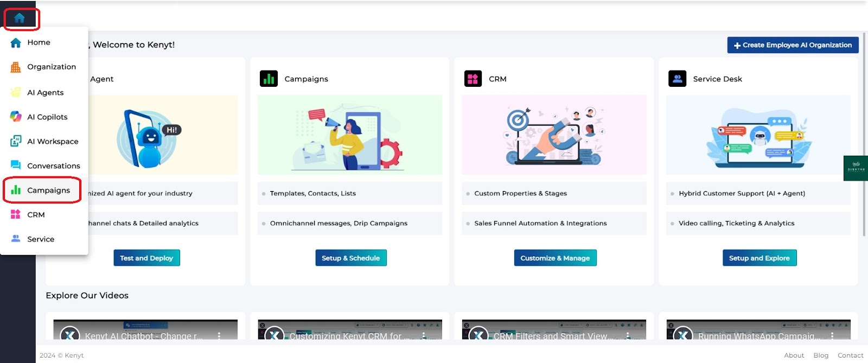Open the CRM Filters and Smart View video
Screen dimensions: 868x363
click(x=554, y=330)
